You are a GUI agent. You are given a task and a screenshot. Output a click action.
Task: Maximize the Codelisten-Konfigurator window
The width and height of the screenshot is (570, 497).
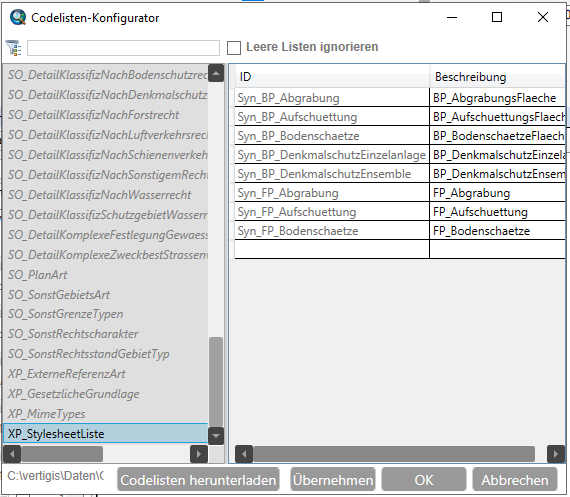(x=497, y=17)
